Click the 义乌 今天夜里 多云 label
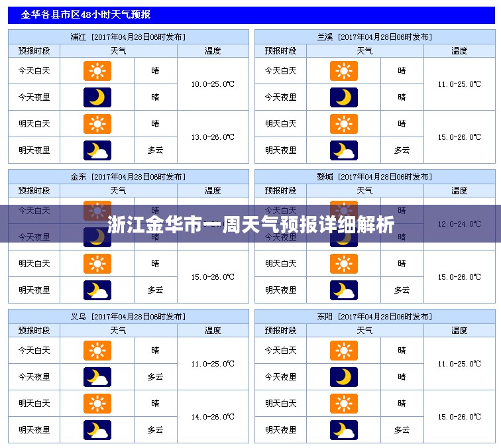This screenshot has height=448, width=501. tap(155, 376)
